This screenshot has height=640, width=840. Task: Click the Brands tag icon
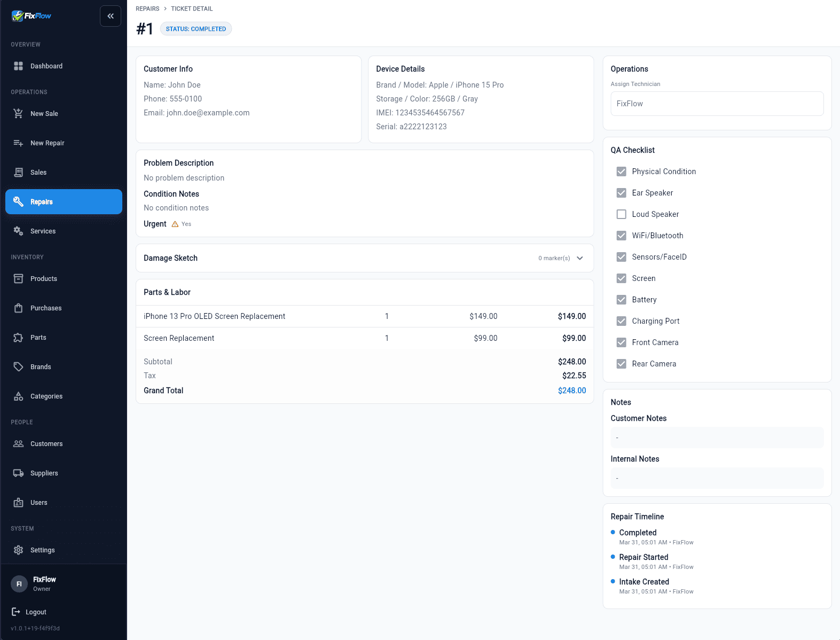coord(18,366)
